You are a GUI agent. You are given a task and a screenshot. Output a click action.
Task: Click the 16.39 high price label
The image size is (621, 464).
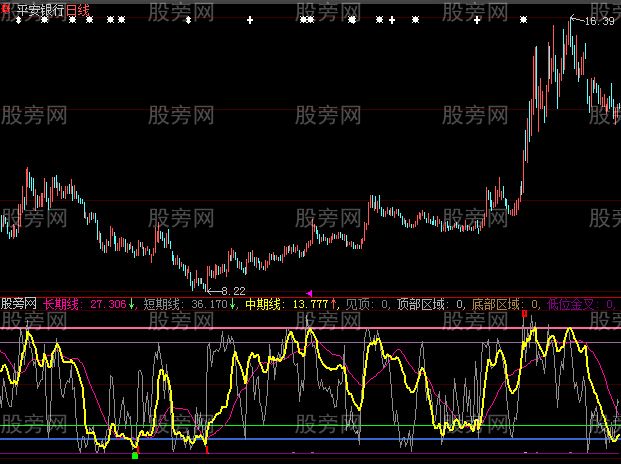(599, 21)
